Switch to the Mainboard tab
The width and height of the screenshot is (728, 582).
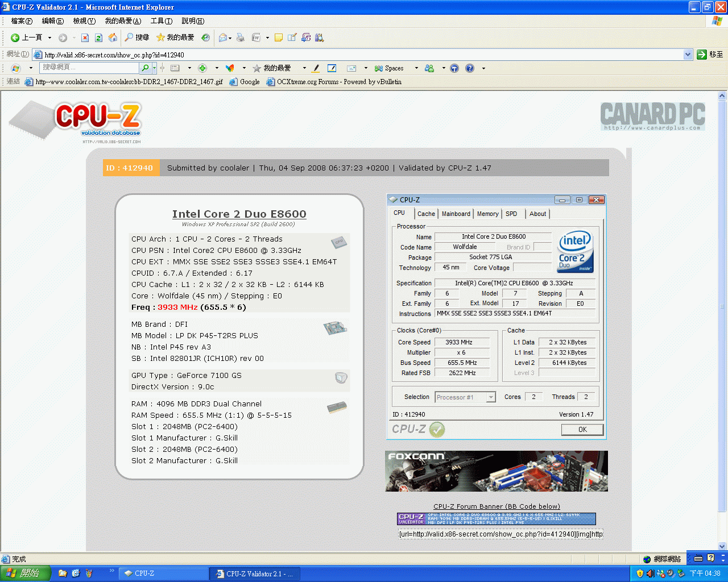(x=456, y=214)
